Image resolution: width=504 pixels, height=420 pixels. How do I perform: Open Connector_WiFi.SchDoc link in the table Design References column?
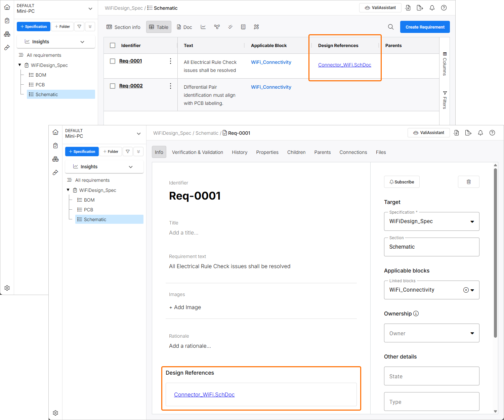345,65
